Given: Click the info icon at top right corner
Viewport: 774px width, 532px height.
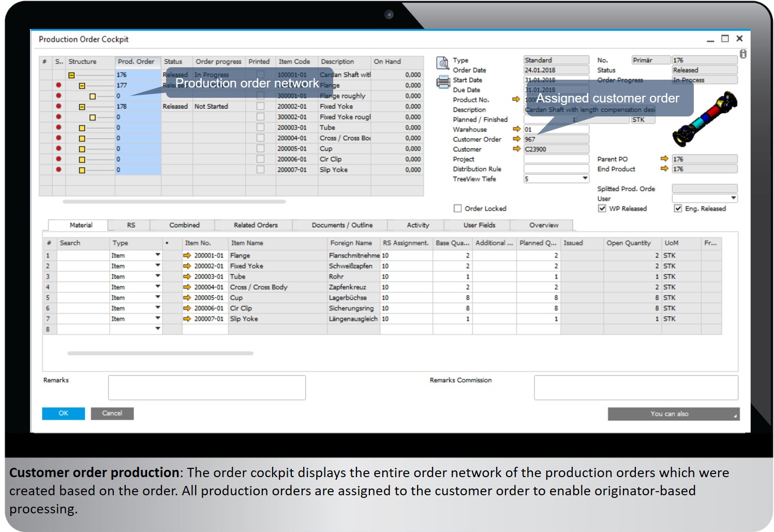Looking at the screenshot, I should click(x=743, y=54).
